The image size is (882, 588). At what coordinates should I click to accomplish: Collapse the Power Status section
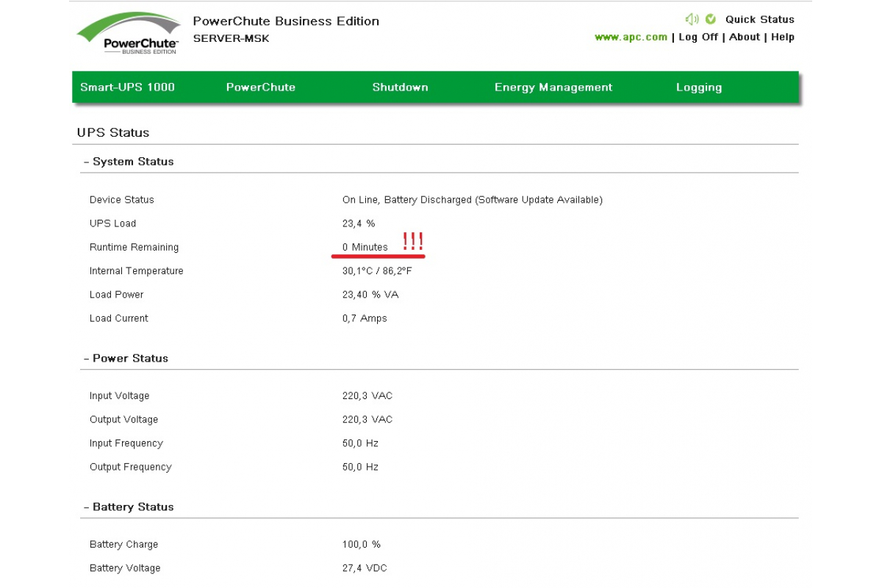(126, 359)
